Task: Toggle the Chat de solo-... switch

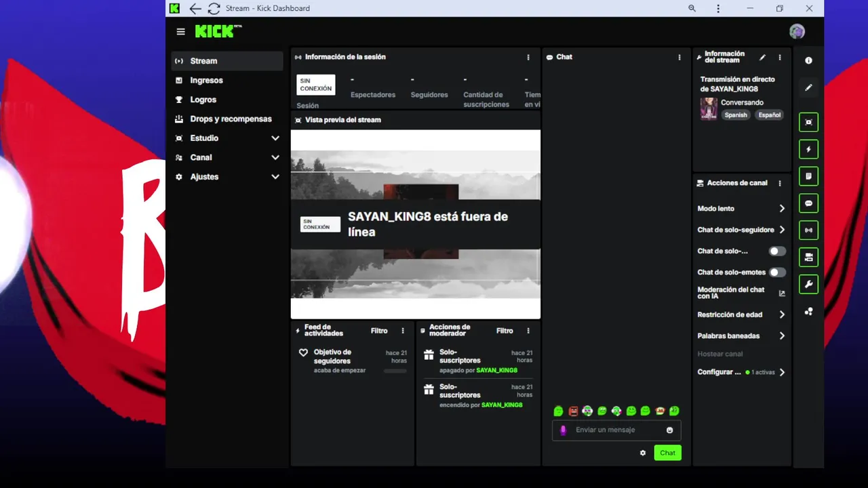Action: (x=777, y=251)
